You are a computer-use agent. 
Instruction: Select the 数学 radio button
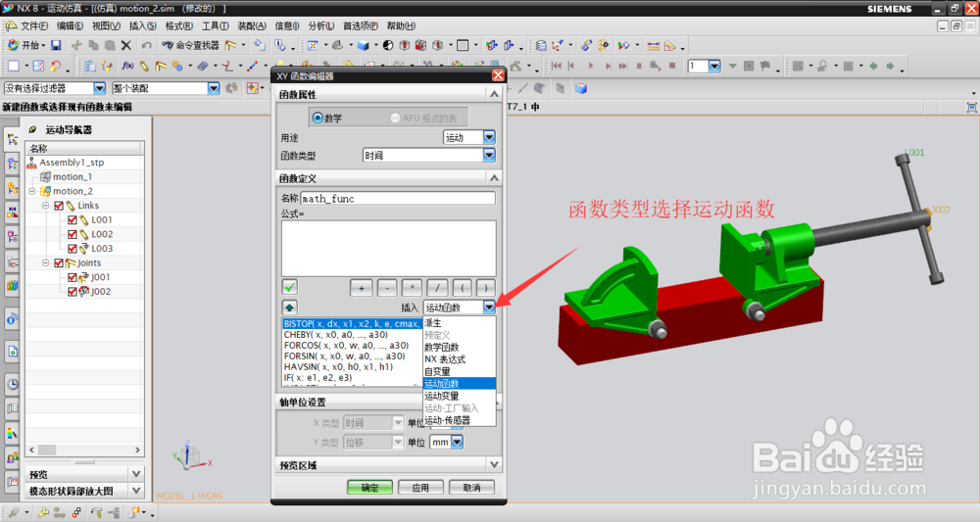coord(318,118)
